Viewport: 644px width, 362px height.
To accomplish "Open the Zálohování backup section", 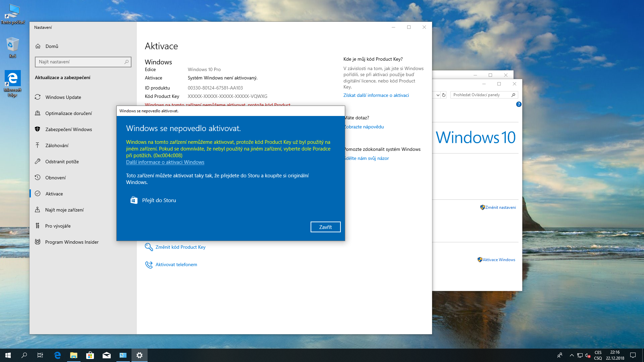I will point(57,145).
